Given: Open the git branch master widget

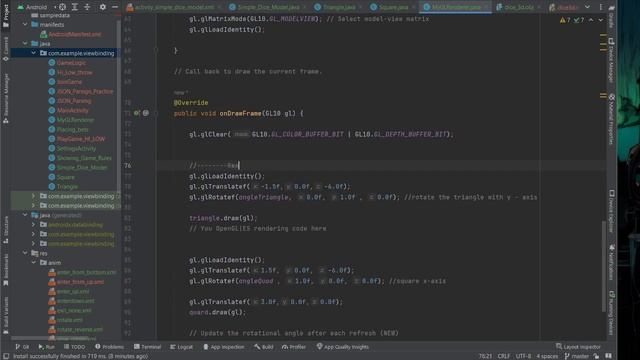Looking at the screenshot, I should [576, 356].
